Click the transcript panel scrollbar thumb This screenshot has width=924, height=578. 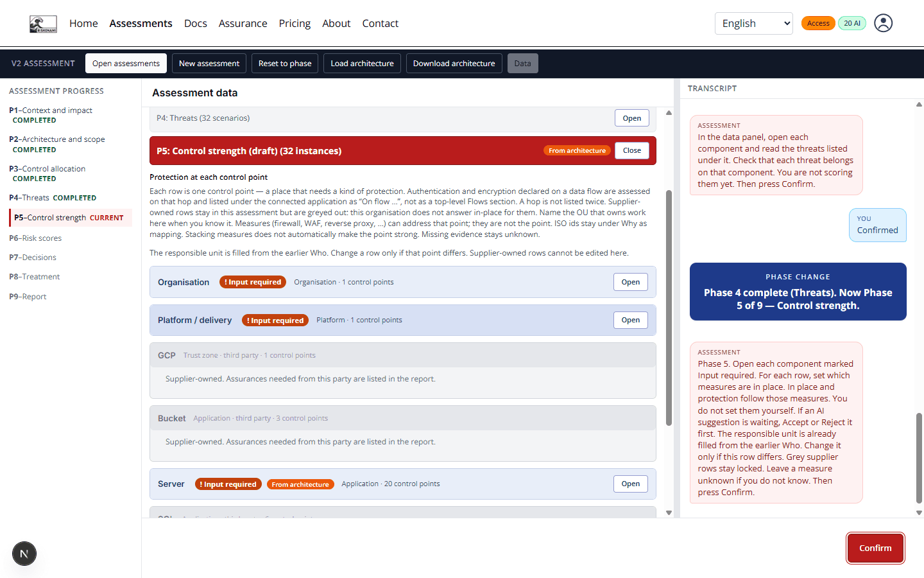click(x=919, y=458)
